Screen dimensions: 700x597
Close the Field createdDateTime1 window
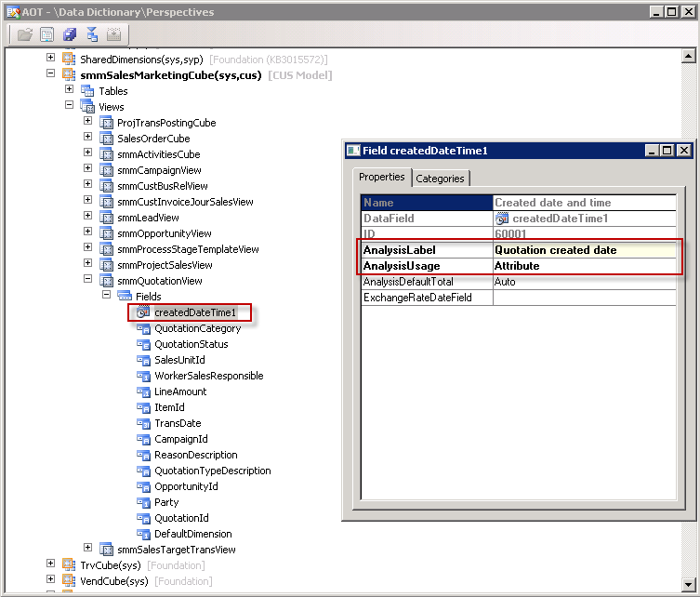click(x=684, y=151)
